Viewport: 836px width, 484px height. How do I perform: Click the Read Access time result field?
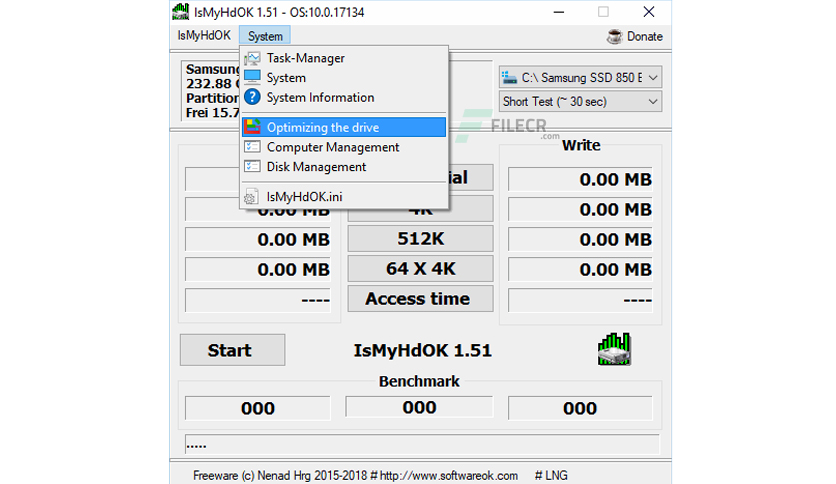tap(258, 300)
